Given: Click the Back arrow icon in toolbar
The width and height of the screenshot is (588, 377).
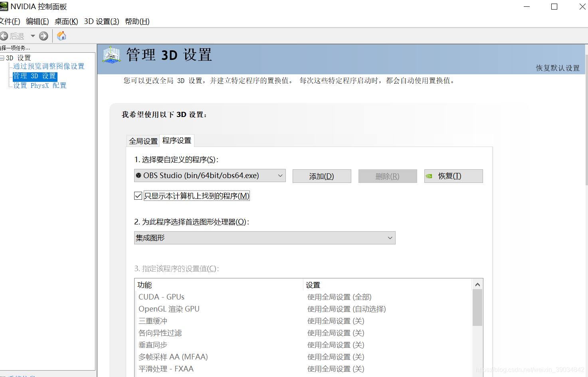Looking at the screenshot, I should (x=4, y=36).
